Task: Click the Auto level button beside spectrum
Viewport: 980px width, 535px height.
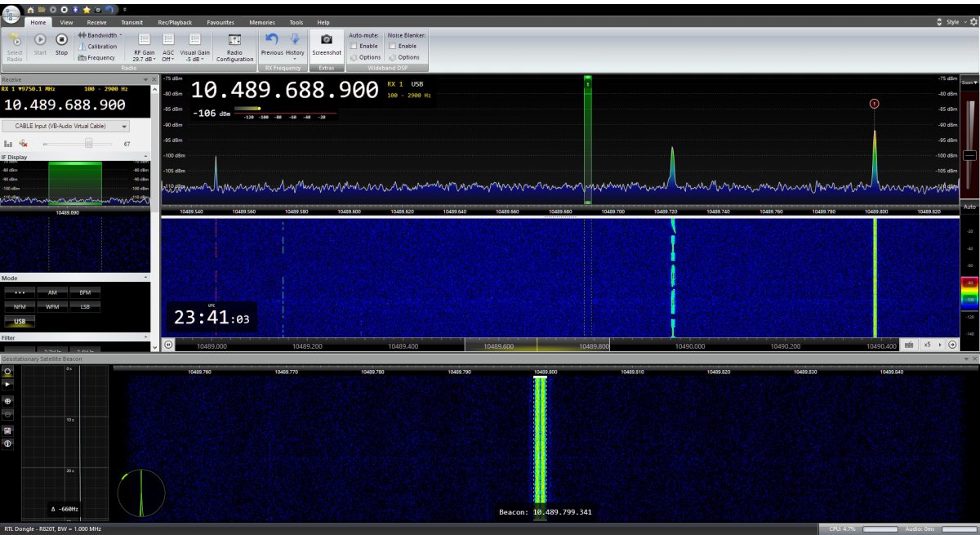Action: tap(969, 207)
